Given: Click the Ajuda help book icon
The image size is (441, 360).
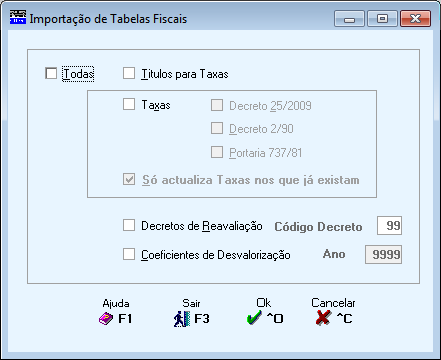Looking at the screenshot, I should [x=106, y=319].
